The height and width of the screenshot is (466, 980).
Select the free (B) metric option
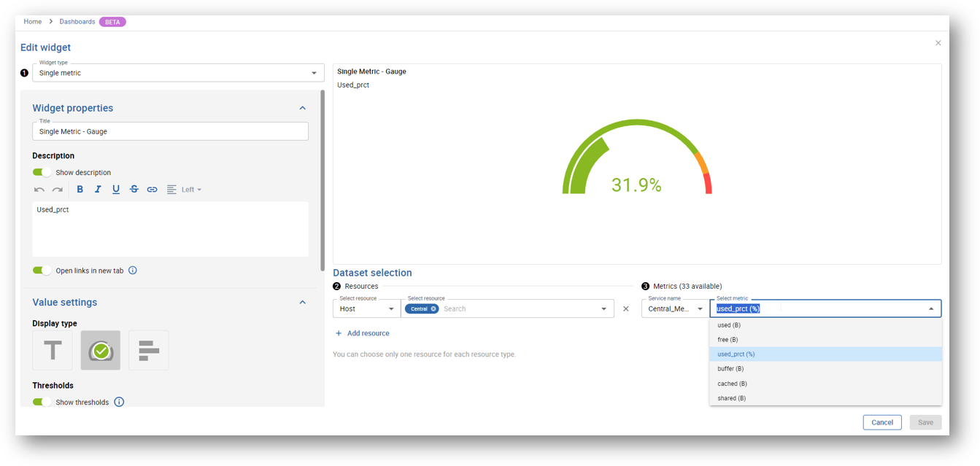[x=728, y=340]
